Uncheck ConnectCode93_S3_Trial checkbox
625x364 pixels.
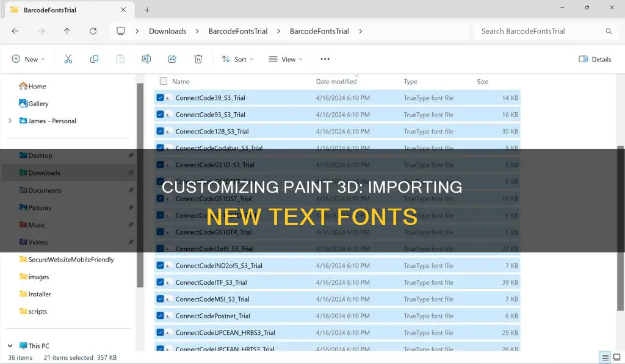click(161, 114)
